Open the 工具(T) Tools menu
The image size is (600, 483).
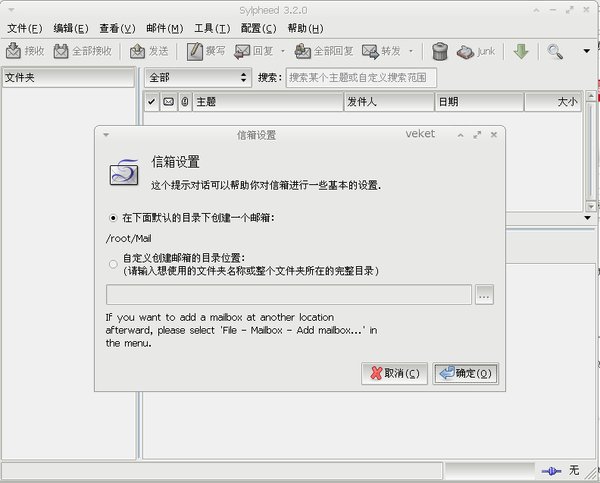(x=212, y=28)
